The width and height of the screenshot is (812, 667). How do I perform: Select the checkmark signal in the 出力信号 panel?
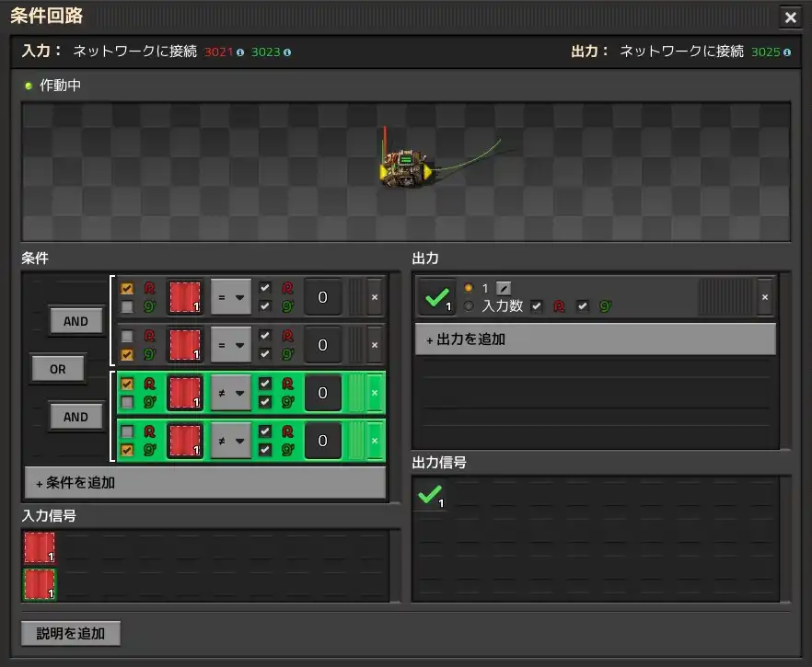[x=429, y=497]
